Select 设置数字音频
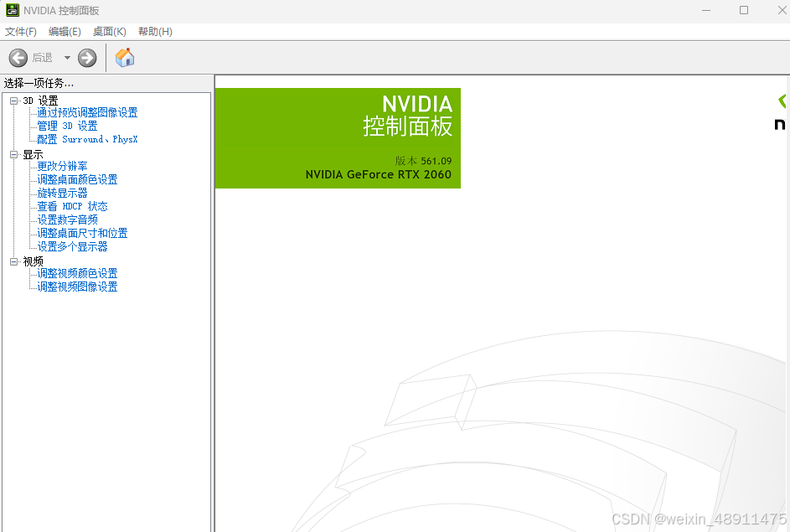Viewport: 790px width, 532px height. pyautogui.click(x=67, y=220)
